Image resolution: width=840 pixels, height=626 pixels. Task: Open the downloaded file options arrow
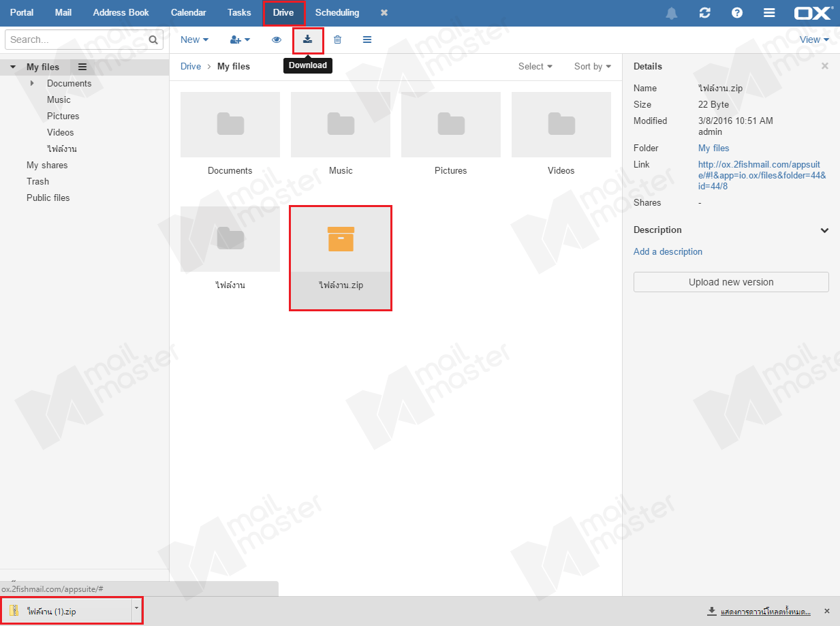(136, 611)
